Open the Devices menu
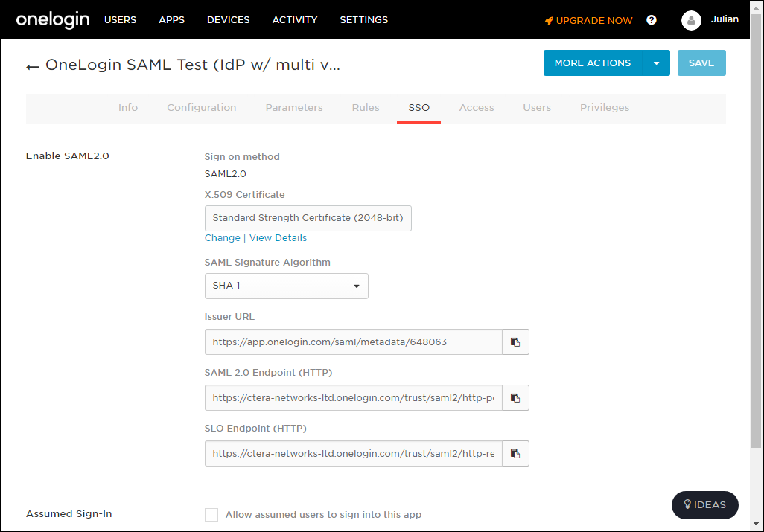764x532 pixels. (229, 20)
